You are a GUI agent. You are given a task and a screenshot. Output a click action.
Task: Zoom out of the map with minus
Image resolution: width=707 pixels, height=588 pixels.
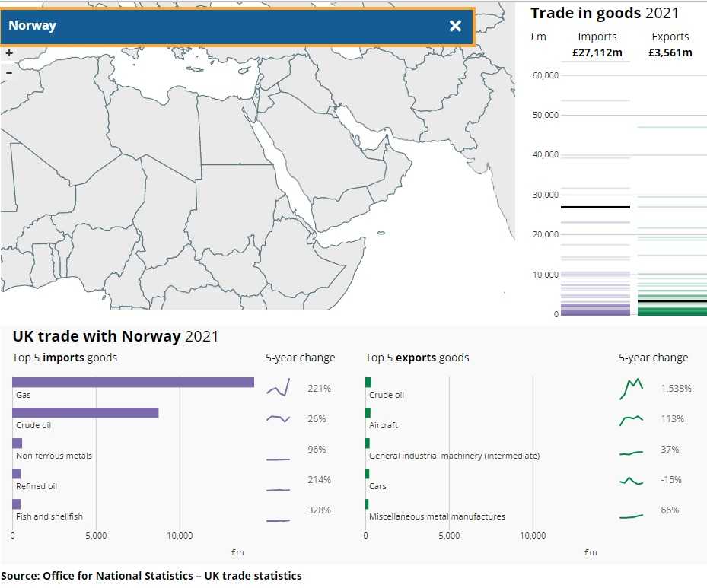tap(9, 73)
